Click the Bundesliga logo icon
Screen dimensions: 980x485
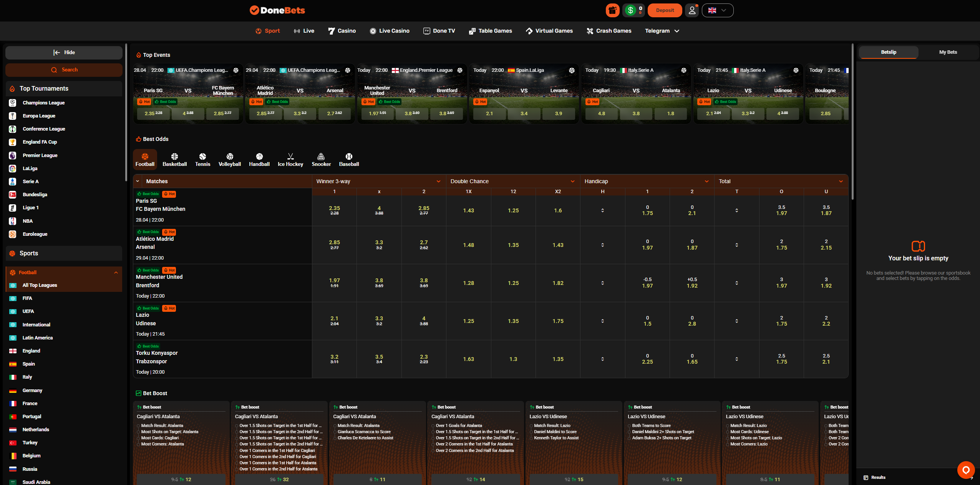point(13,195)
